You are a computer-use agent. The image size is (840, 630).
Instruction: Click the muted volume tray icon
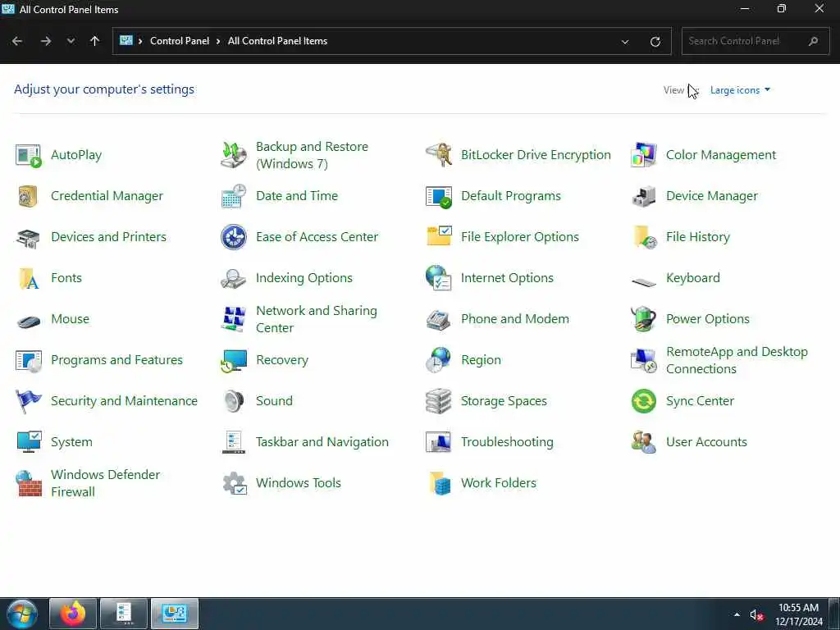[x=756, y=615]
